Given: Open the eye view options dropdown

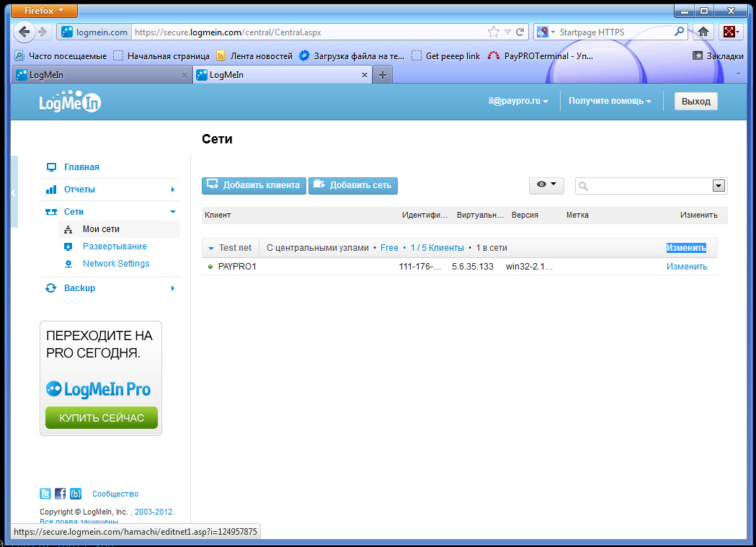Looking at the screenshot, I should [x=546, y=185].
